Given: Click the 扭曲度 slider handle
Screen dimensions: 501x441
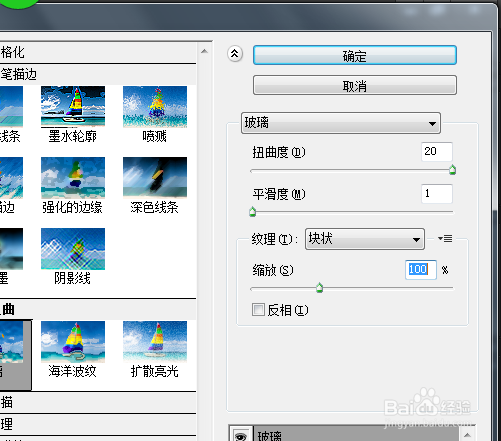Looking at the screenshot, I should click(x=452, y=170).
